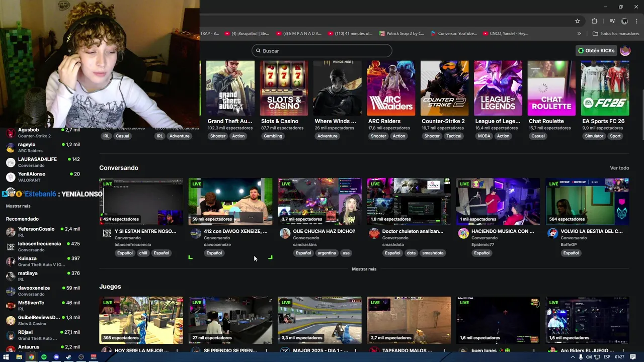Open the Slots & Casino category cover
Screen dimensions: 644x362
(x=284, y=88)
